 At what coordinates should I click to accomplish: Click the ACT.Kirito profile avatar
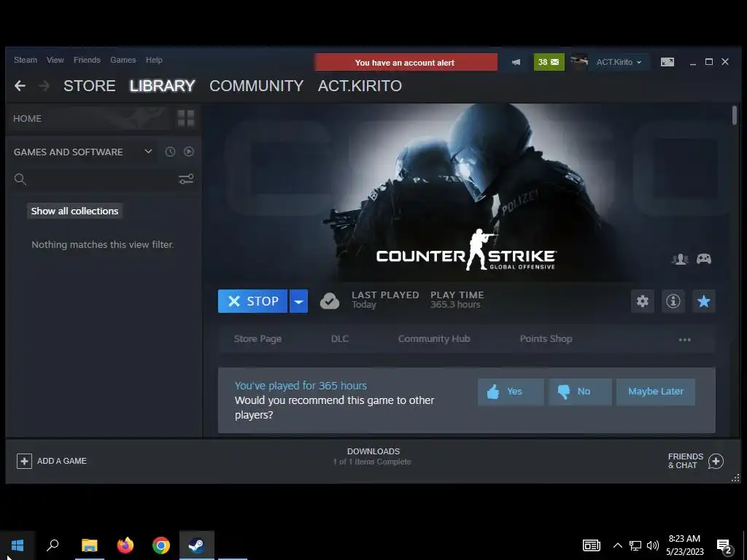click(x=579, y=62)
